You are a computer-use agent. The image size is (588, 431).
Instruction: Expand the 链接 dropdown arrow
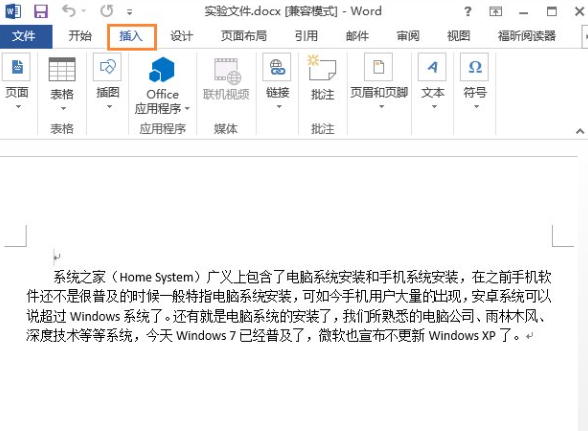(279, 107)
